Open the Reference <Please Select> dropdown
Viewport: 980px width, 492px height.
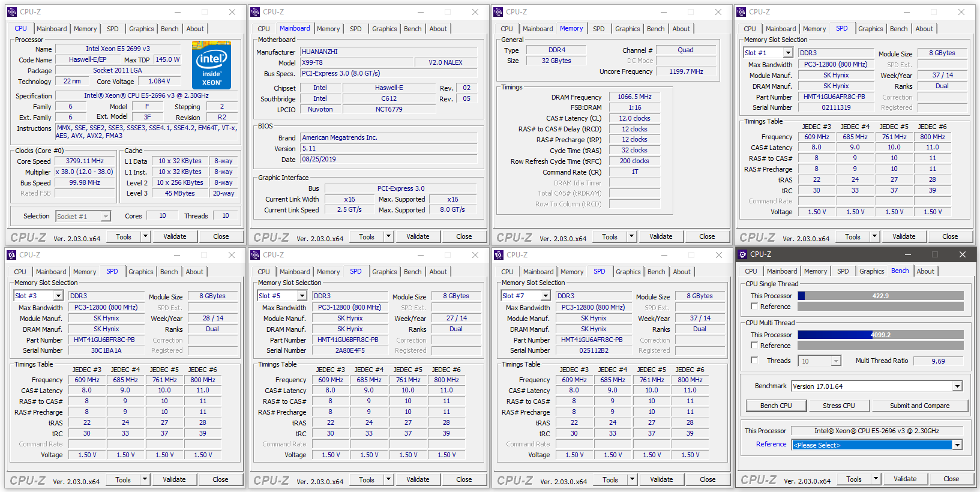[957, 445]
